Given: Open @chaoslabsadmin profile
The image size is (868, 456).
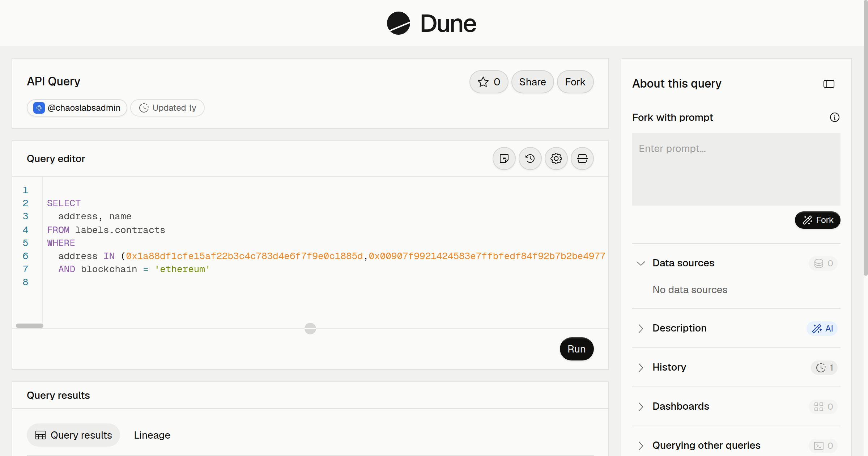Looking at the screenshot, I should (x=77, y=108).
